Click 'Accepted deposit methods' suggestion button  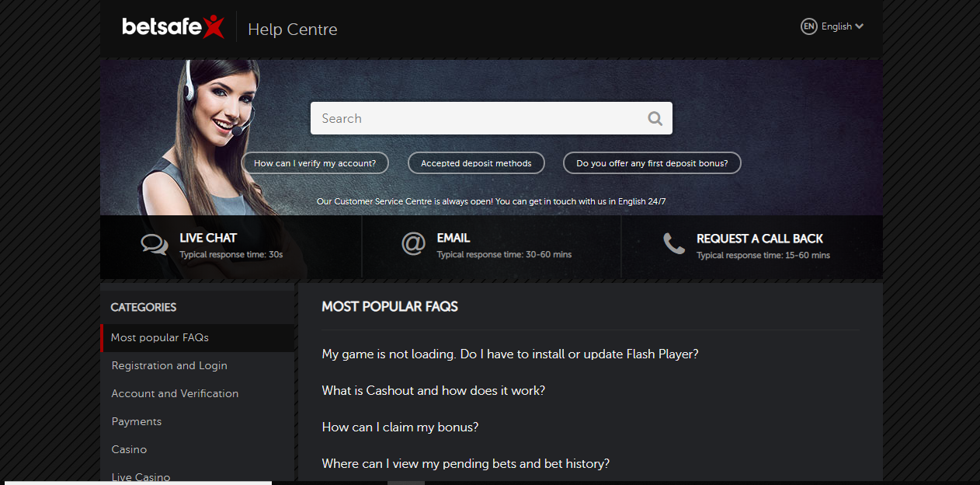(x=476, y=163)
